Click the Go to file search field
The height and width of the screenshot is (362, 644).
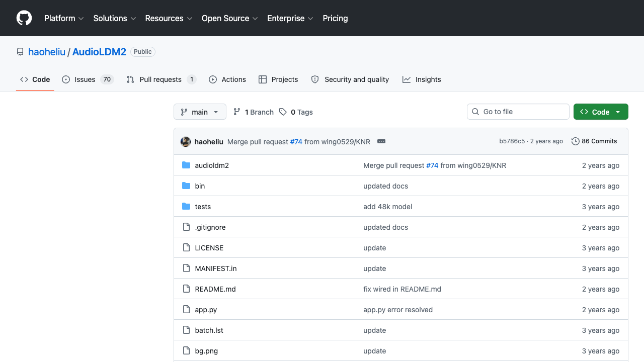518,112
